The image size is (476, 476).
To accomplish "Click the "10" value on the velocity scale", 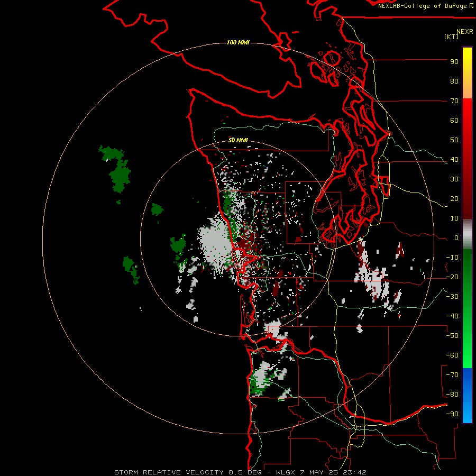I will pyautogui.click(x=454, y=218).
